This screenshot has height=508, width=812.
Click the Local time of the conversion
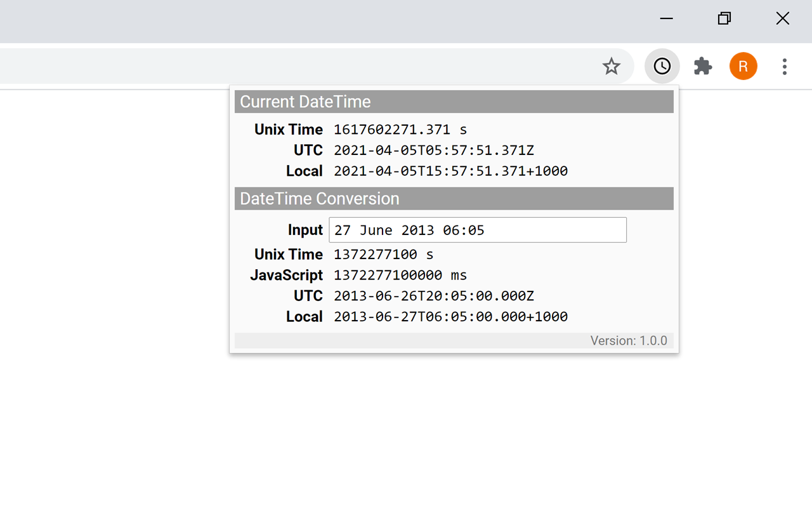coord(450,316)
